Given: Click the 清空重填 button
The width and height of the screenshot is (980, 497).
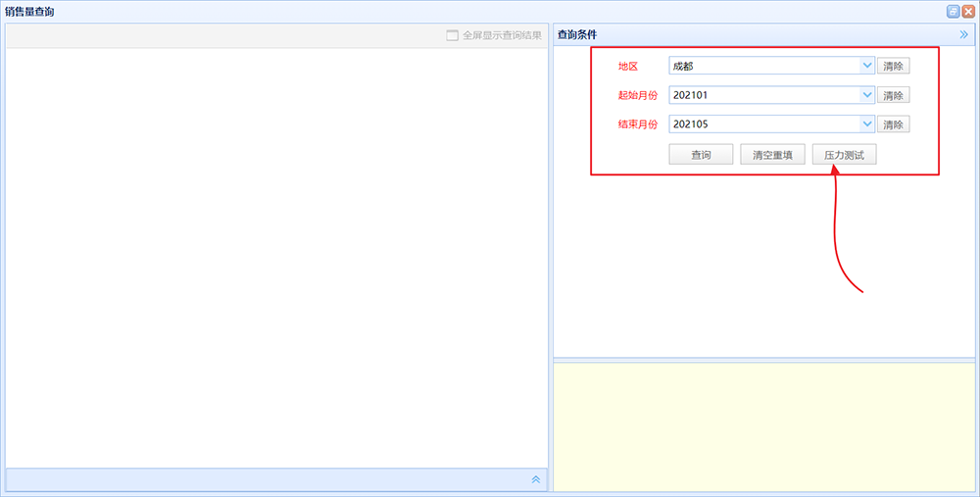Looking at the screenshot, I should tap(772, 155).
